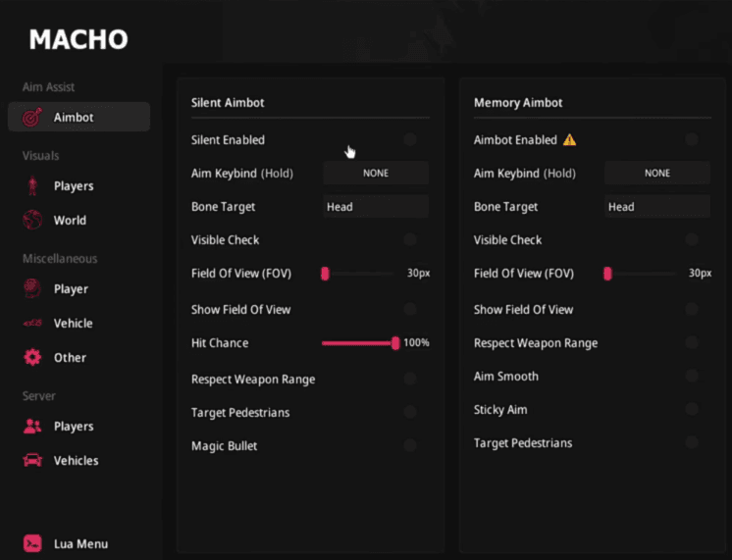This screenshot has height=560, width=732.
Task: Click the Hit Chance slider
Action: click(x=359, y=343)
